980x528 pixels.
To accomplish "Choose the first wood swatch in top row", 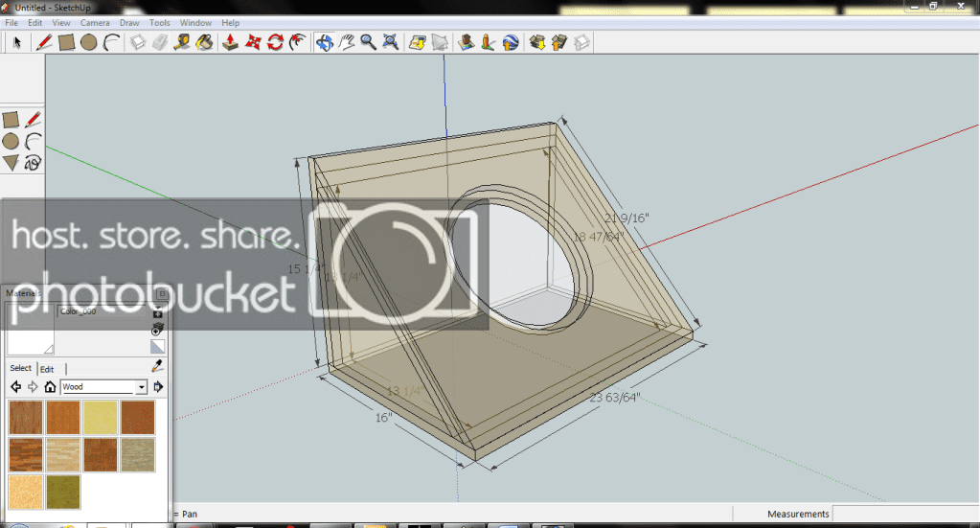I will click(x=26, y=418).
